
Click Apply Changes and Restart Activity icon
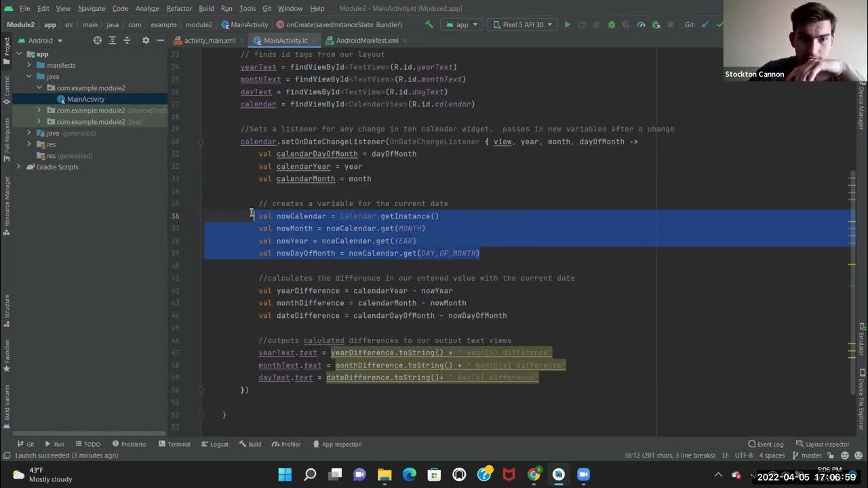(x=583, y=24)
